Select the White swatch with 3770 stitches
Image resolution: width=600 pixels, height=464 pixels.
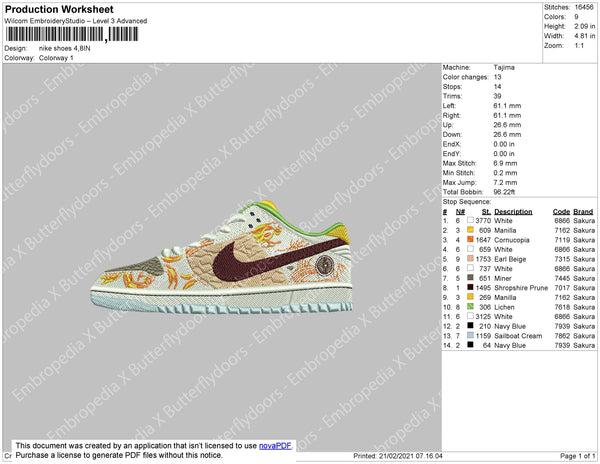click(x=470, y=220)
